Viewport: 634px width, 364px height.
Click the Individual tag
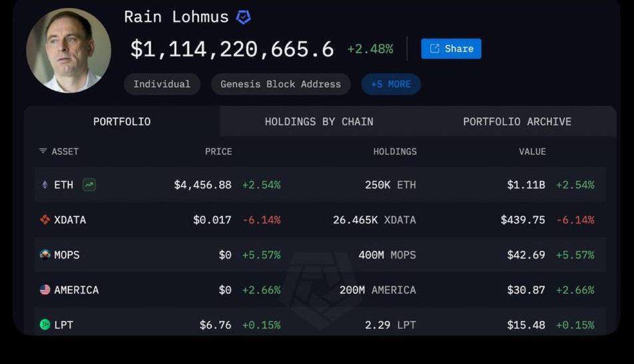(x=162, y=84)
